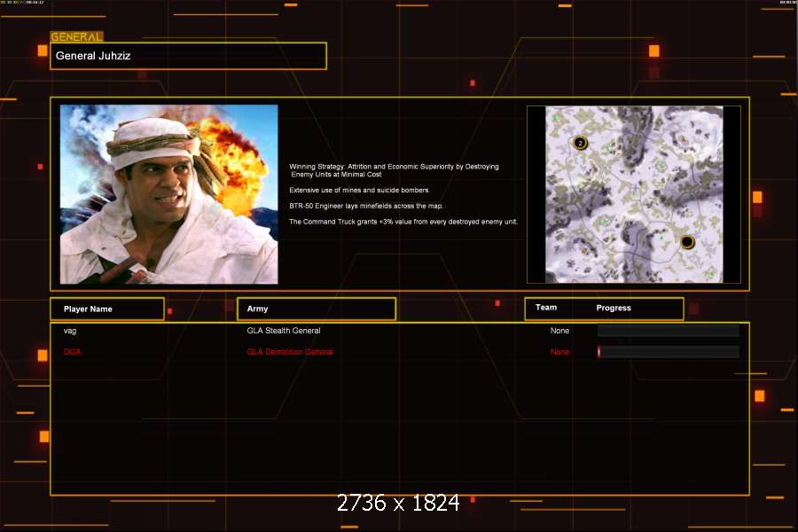
Task: Click 'BTR-50 Engineer lays minefields' line
Action: point(366,207)
